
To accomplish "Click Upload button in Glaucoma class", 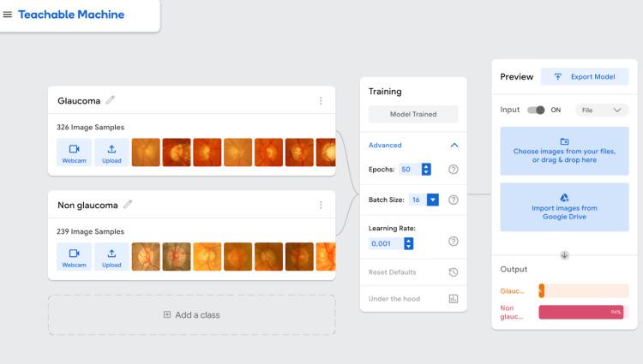I will [x=111, y=152].
